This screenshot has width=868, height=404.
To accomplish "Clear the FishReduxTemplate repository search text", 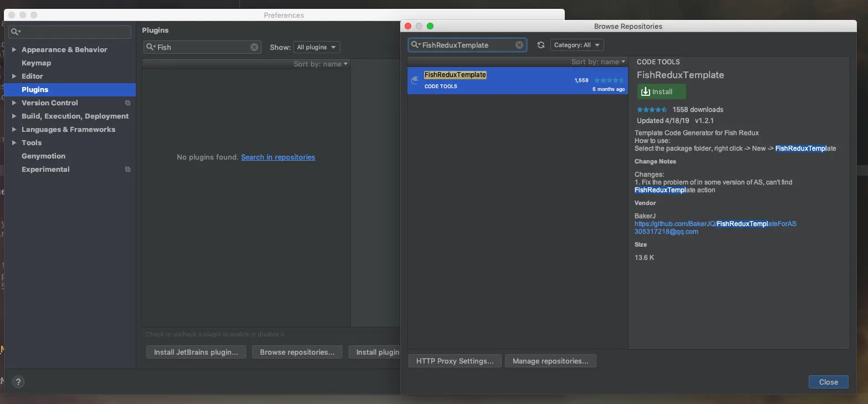I will tap(519, 45).
